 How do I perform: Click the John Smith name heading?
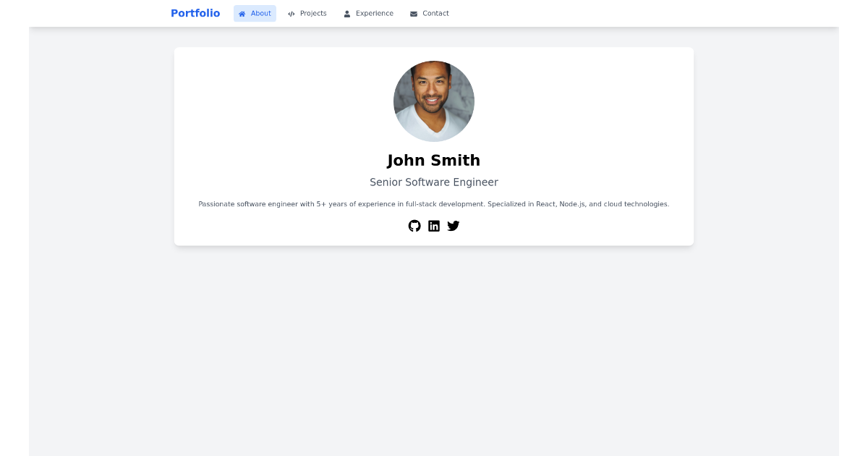[x=433, y=160]
